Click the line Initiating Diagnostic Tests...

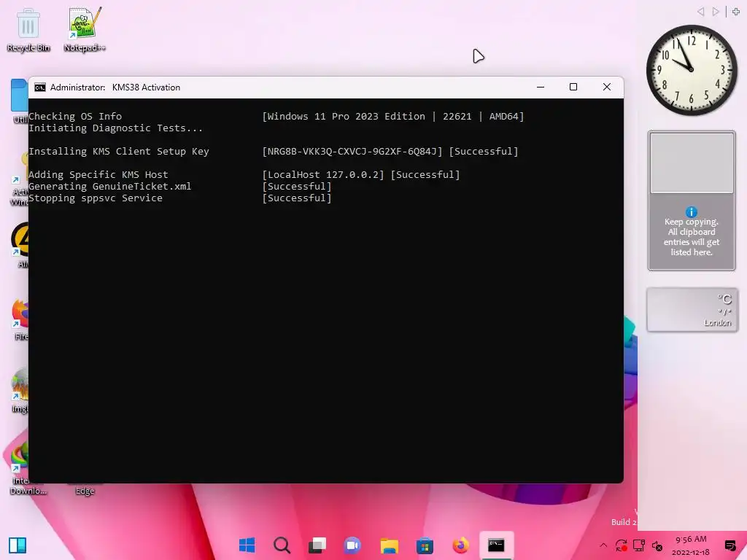pyautogui.click(x=115, y=128)
